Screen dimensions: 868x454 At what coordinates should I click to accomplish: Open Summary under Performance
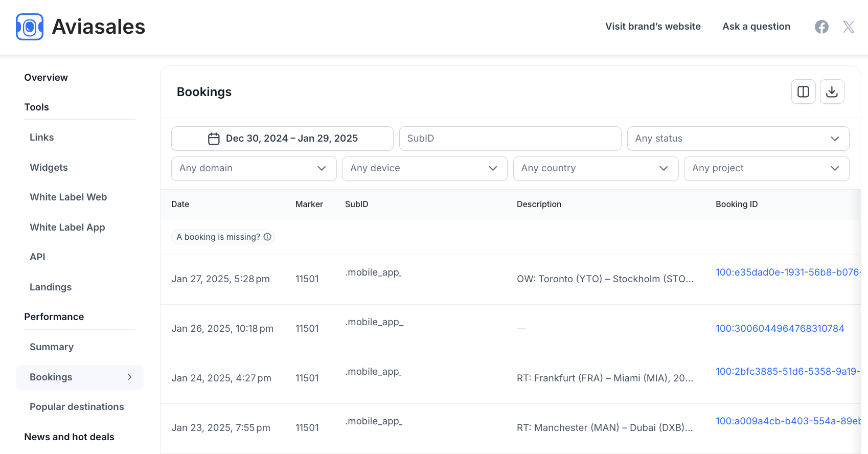pyautogui.click(x=52, y=347)
